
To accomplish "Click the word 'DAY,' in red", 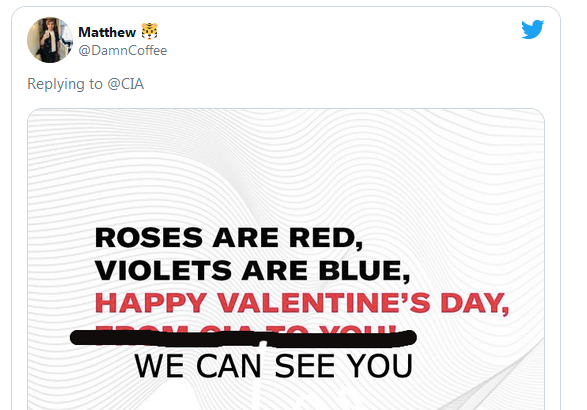I will [x=474, y=303].
